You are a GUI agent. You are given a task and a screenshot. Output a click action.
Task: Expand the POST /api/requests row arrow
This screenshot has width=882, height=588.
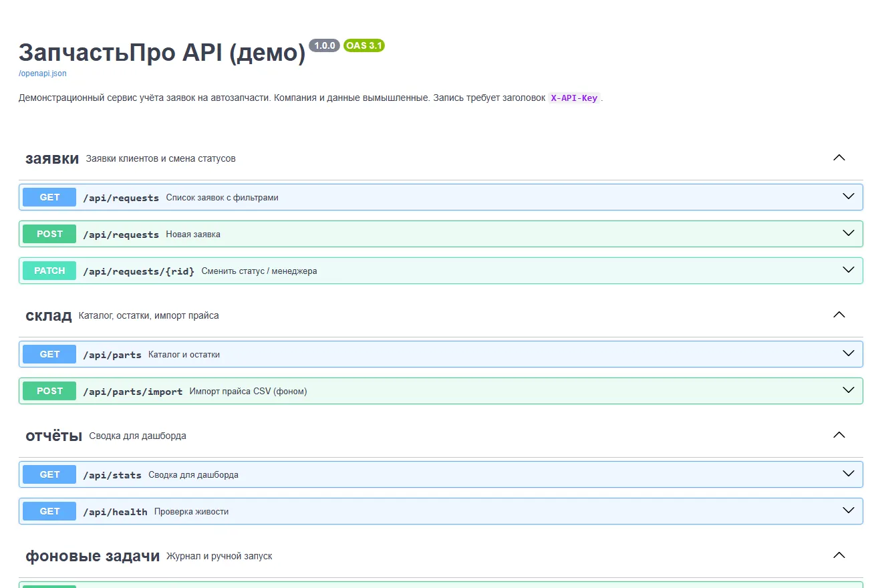pyautogui.click(x=849, y=233)
